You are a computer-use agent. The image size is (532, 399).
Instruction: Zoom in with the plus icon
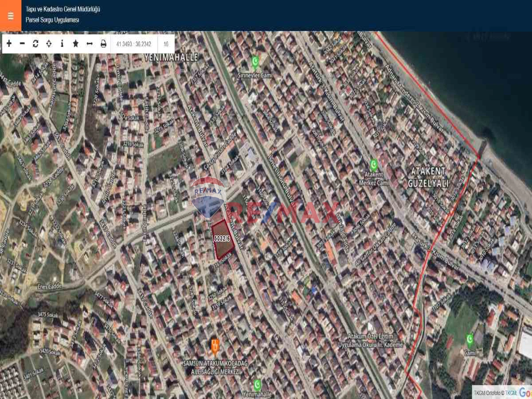9,43
